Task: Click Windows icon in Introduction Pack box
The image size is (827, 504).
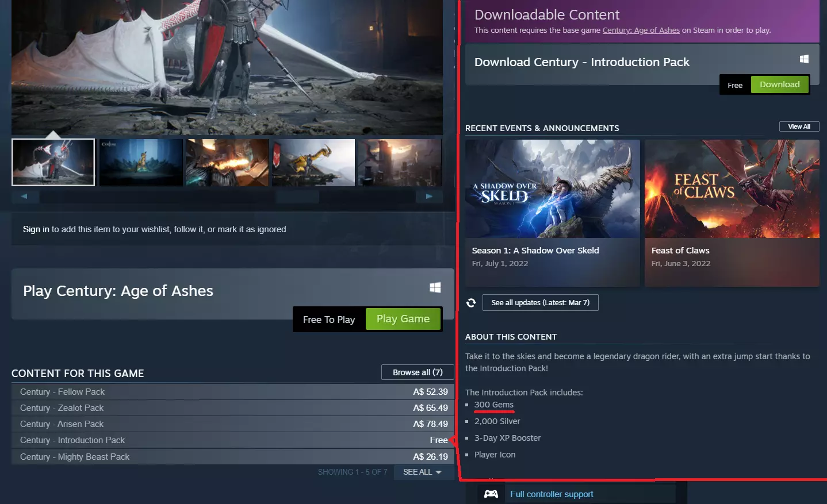Action: point(804,59)
